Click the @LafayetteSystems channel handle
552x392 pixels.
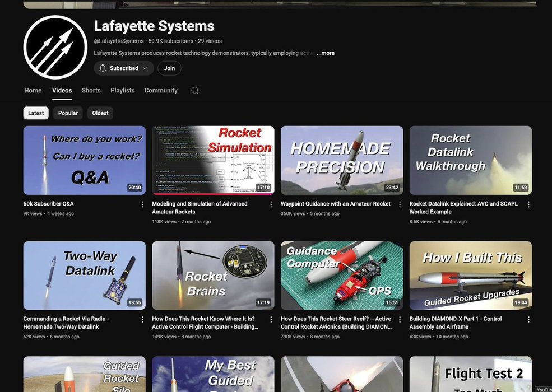click(119, 41)
